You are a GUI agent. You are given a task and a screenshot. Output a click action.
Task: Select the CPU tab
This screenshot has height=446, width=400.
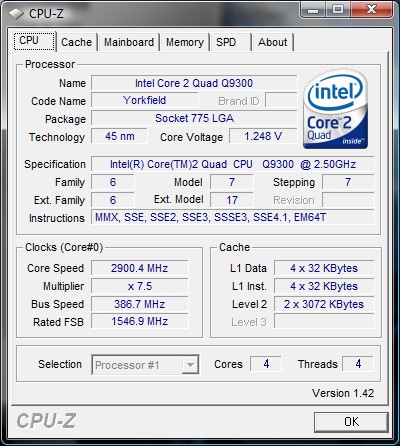point(35,41)
